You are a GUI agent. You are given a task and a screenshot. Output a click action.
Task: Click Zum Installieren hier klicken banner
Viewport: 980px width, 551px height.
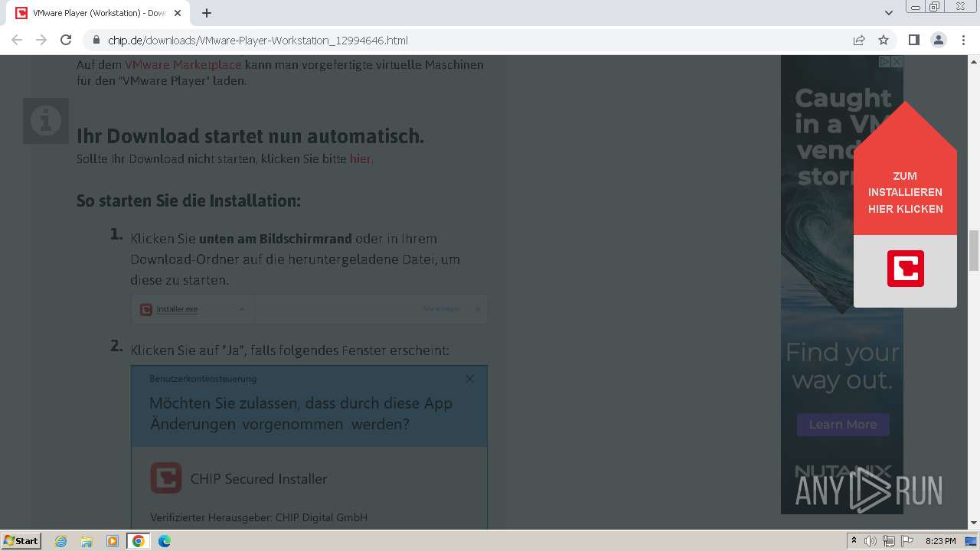(x=905, y=192)
